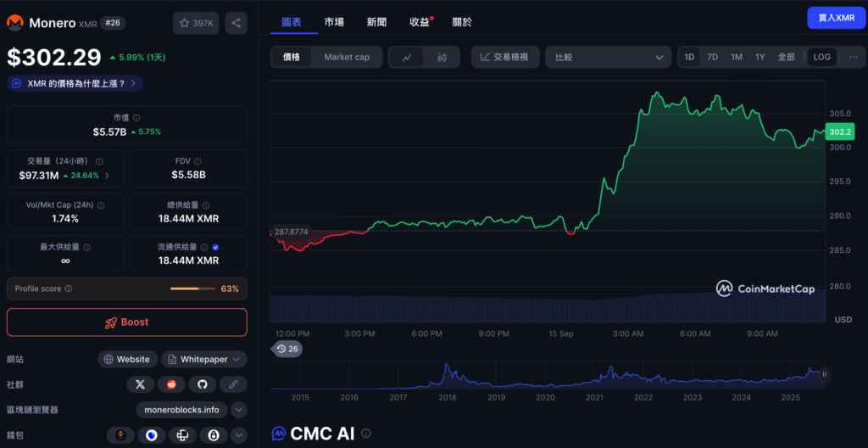Click the verified circulating supply badge
Image resolution: width=868 pixels, height=448 pixels.
click(x=215, y=247)
